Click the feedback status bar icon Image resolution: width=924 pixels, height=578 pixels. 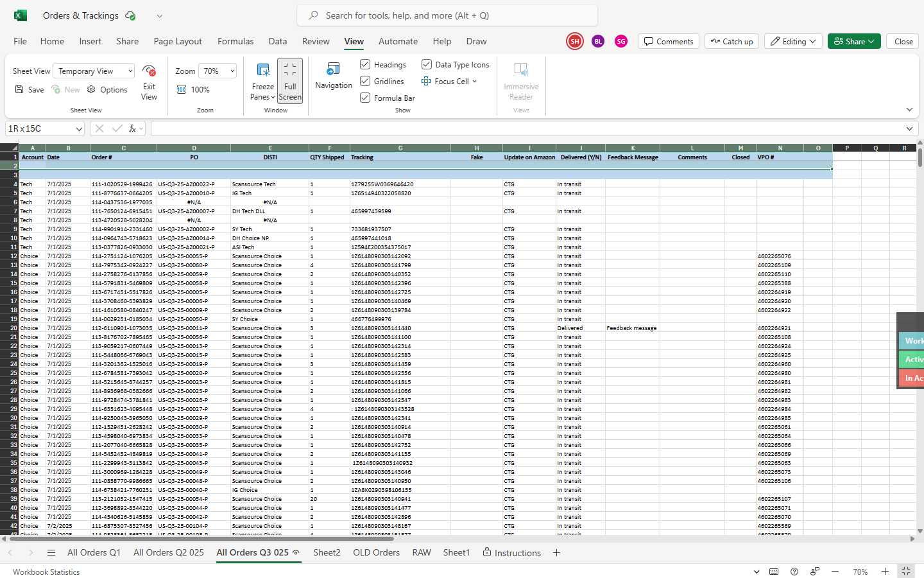pos(815,572)
